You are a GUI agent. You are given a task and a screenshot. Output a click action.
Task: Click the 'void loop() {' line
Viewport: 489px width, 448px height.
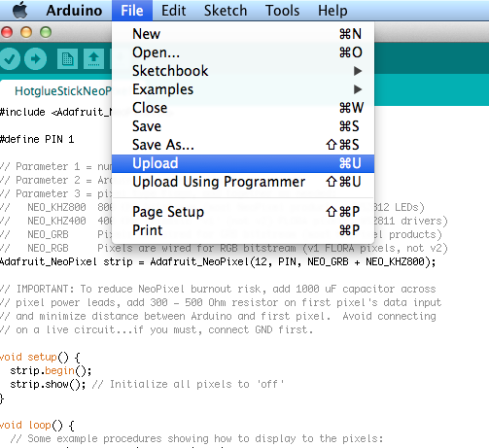coord(37,425)
